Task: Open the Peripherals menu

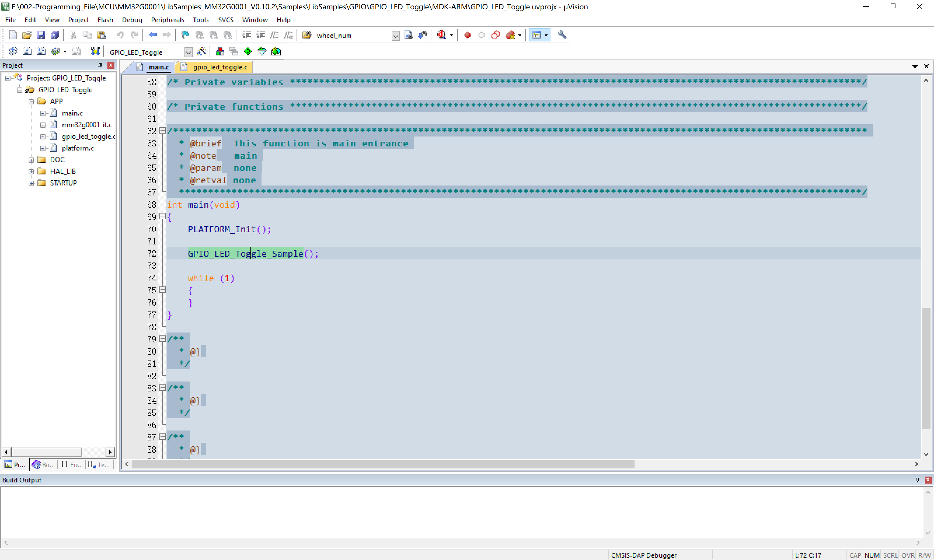Action: tap(167, 20)
